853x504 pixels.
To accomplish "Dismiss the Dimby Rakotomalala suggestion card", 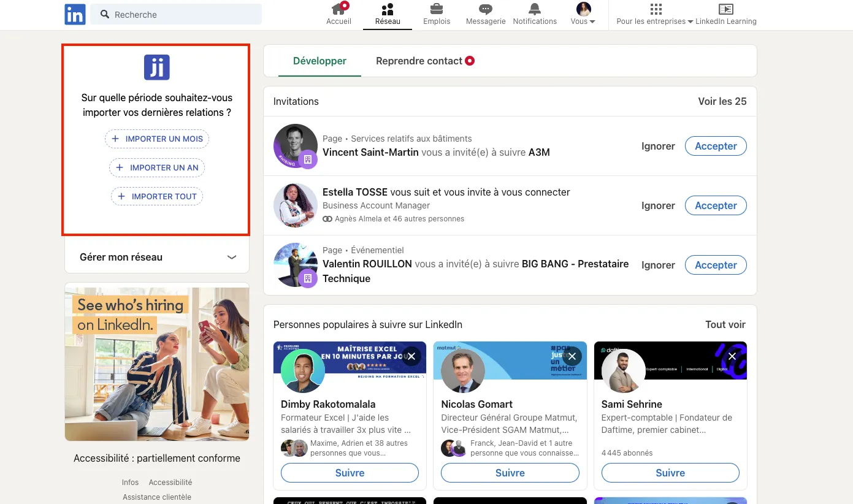I will click(411, 356).
